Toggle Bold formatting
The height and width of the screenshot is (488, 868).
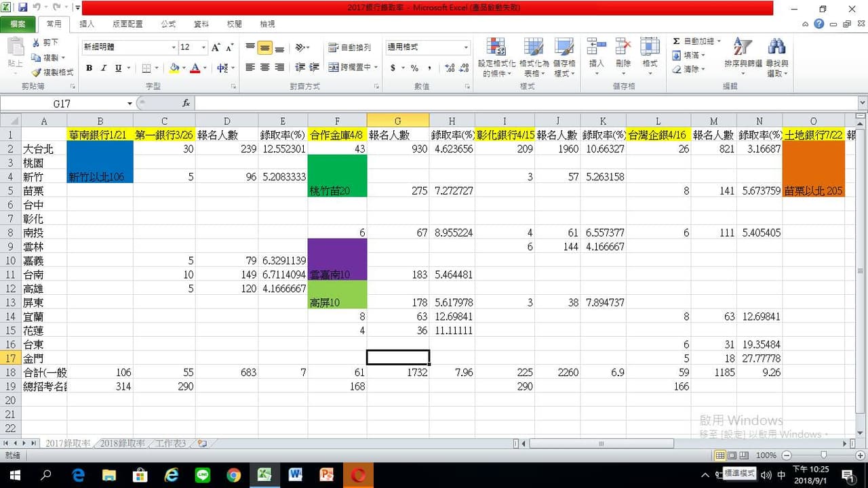pos(89,68)
